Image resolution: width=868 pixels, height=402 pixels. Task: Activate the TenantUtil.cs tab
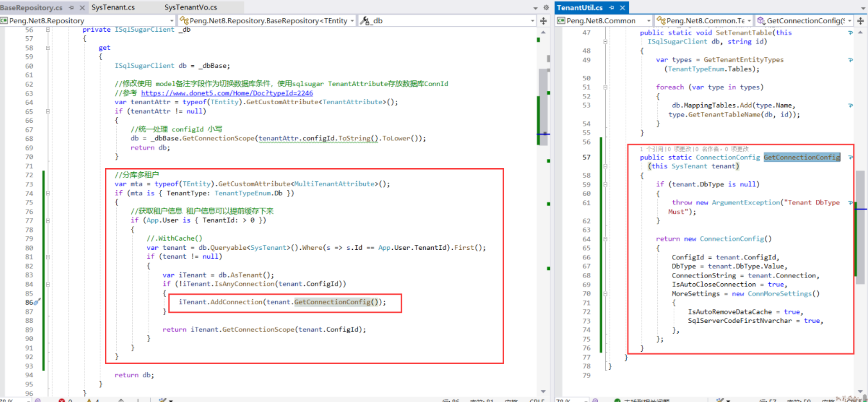[580, 8]
